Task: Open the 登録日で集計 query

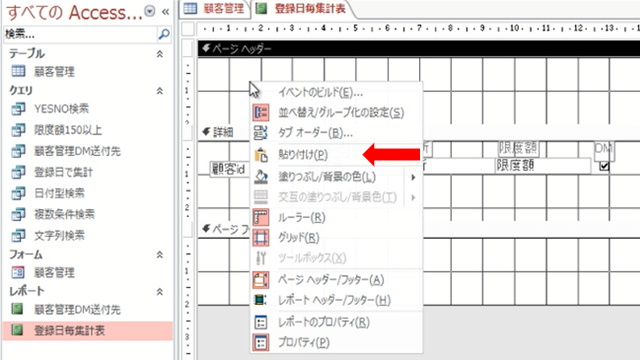Action: coord(63,172)
